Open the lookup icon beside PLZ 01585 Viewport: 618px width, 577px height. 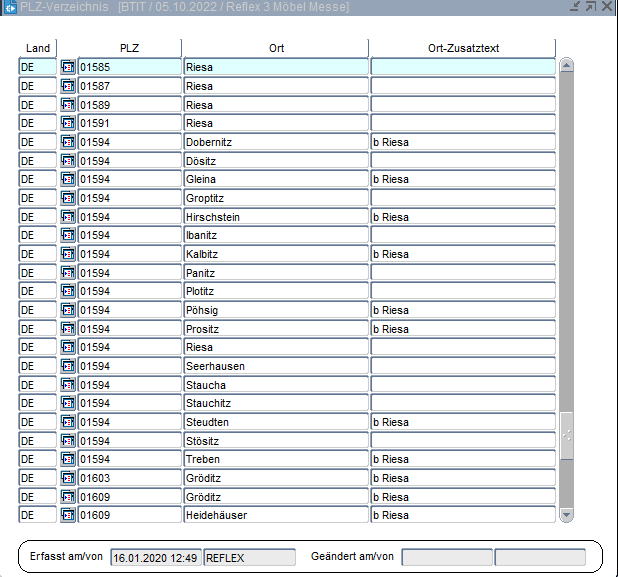pos(68,67)
